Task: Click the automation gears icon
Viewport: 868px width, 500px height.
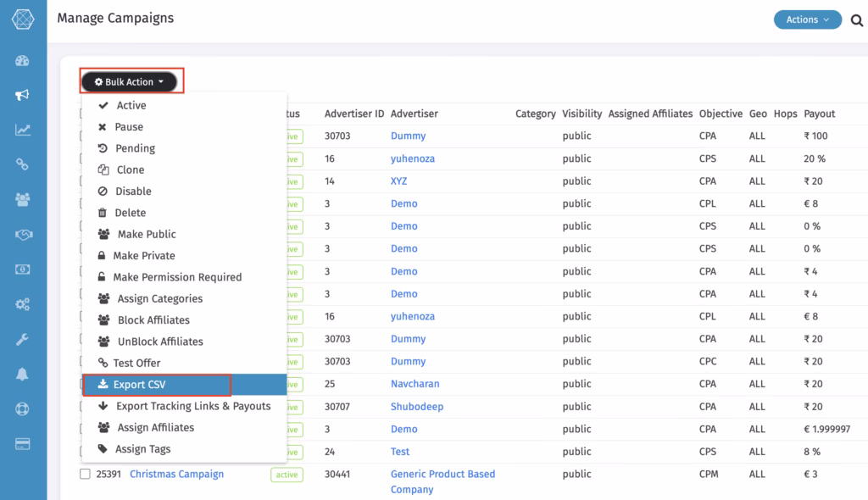Action: tap(24, 304)
